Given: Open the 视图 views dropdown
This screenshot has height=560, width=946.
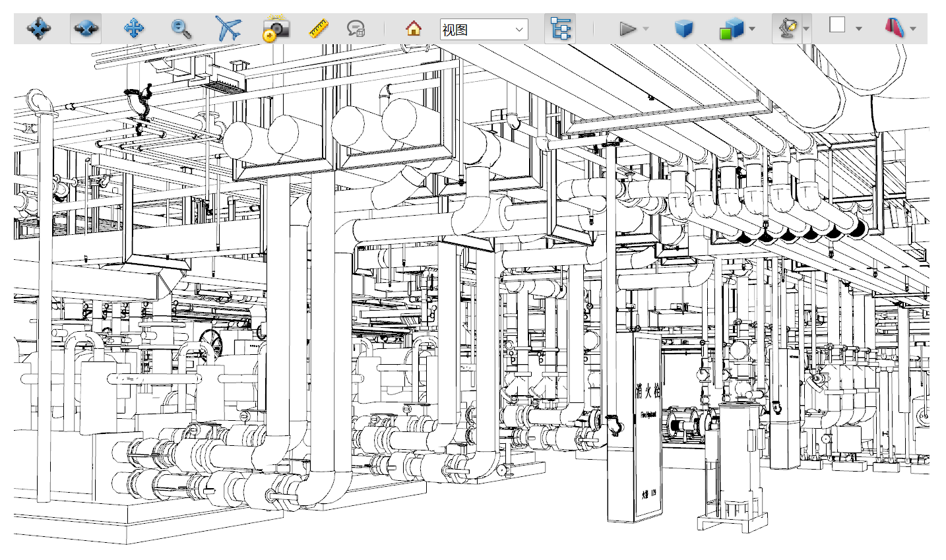Looking at the screenshot, I should tap(484, 30).
